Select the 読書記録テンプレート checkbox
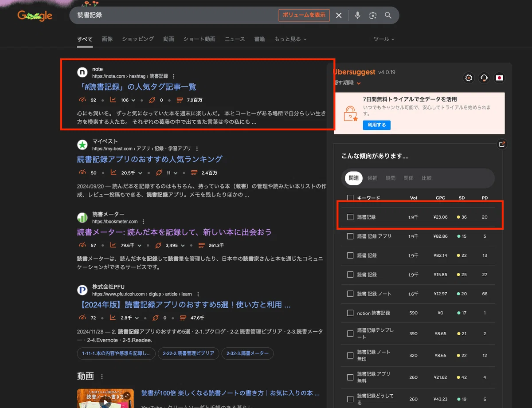 point(350,333)
